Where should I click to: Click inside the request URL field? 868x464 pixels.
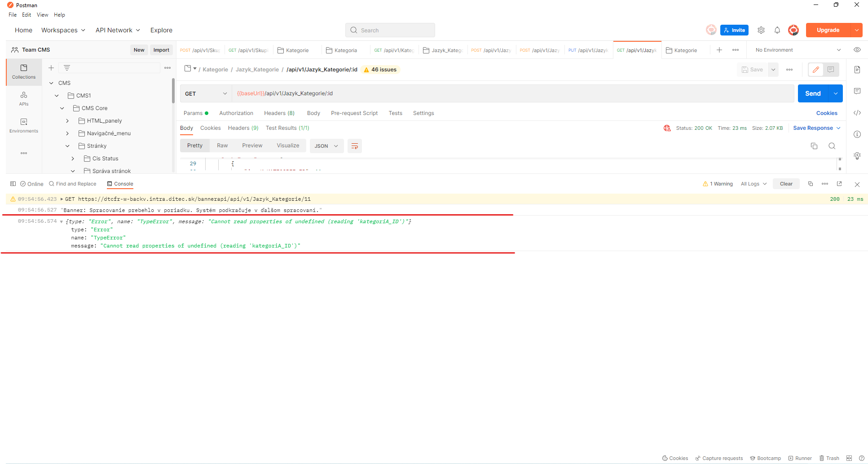[x=449, y=93]
